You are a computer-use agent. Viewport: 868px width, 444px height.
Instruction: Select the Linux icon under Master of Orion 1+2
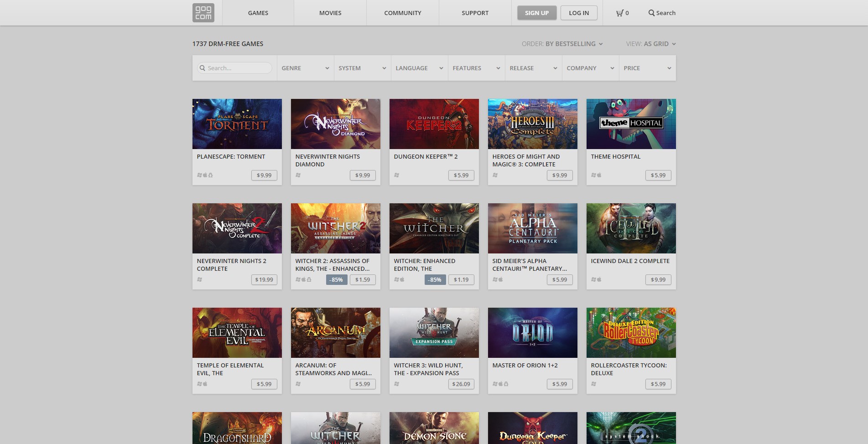(x=506, y=384)
